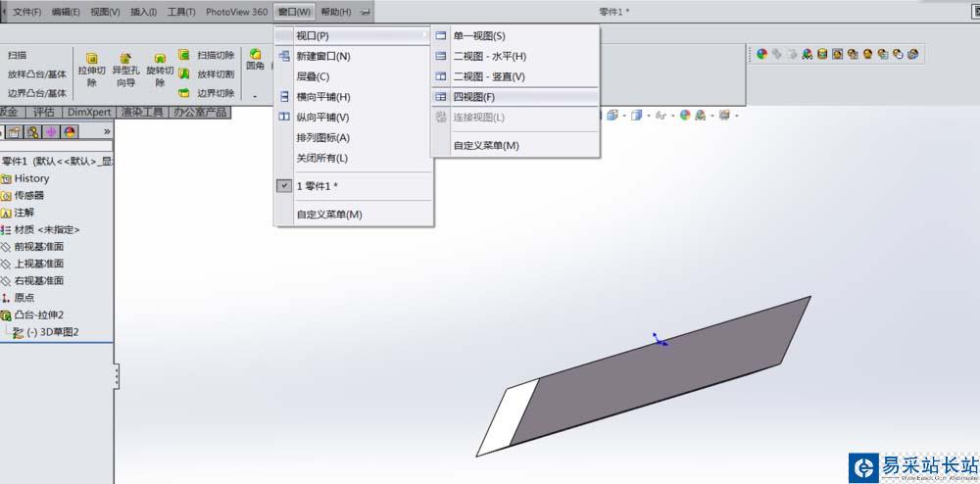Click 放样凸台/基体 lofted boss button

point(37,74)
